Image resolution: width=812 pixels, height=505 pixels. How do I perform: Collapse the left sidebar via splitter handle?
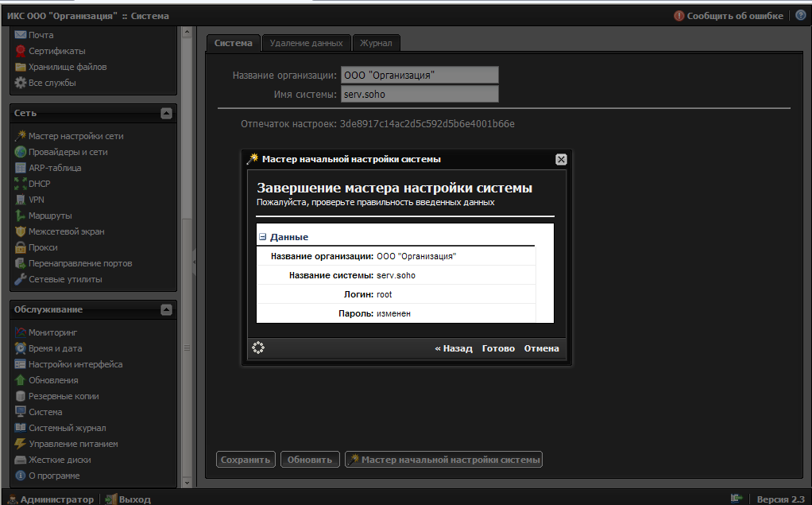pos(194,262)
